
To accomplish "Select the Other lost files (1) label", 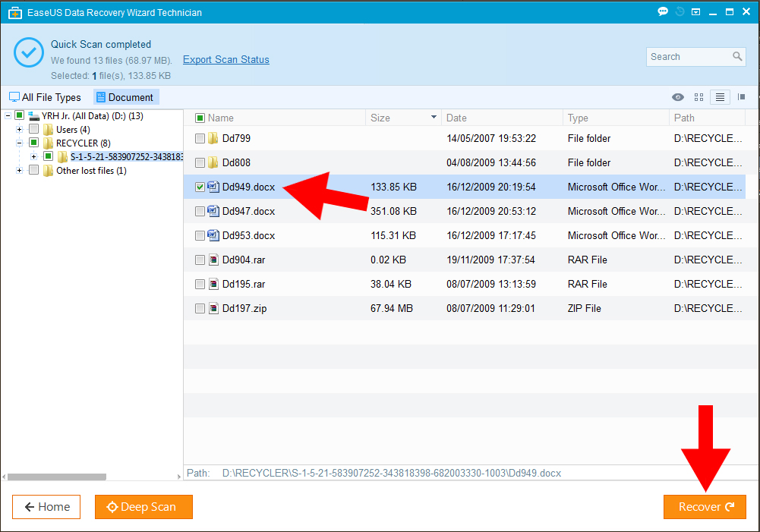I will 91,171.
